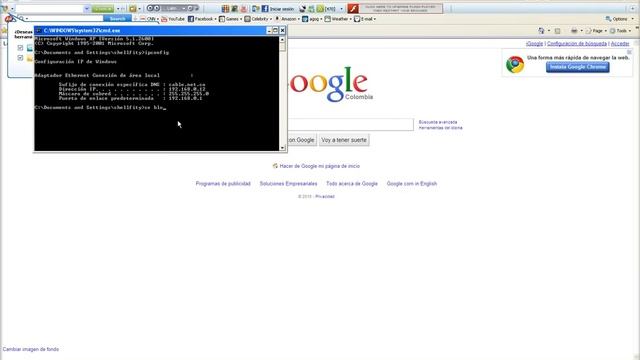Screen dimensions: 640x360
Task: Click the down arrow of cmd scrollbar
Action: (282, 148)
